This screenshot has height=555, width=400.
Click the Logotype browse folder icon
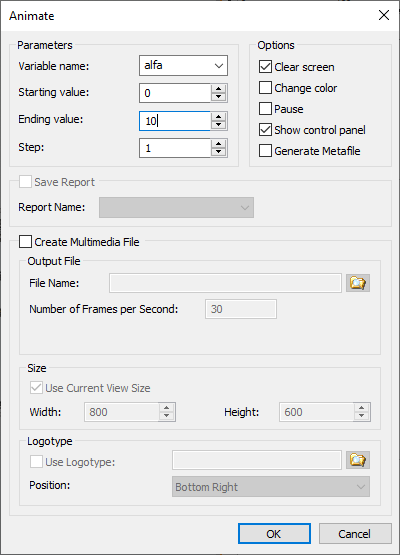358,460
